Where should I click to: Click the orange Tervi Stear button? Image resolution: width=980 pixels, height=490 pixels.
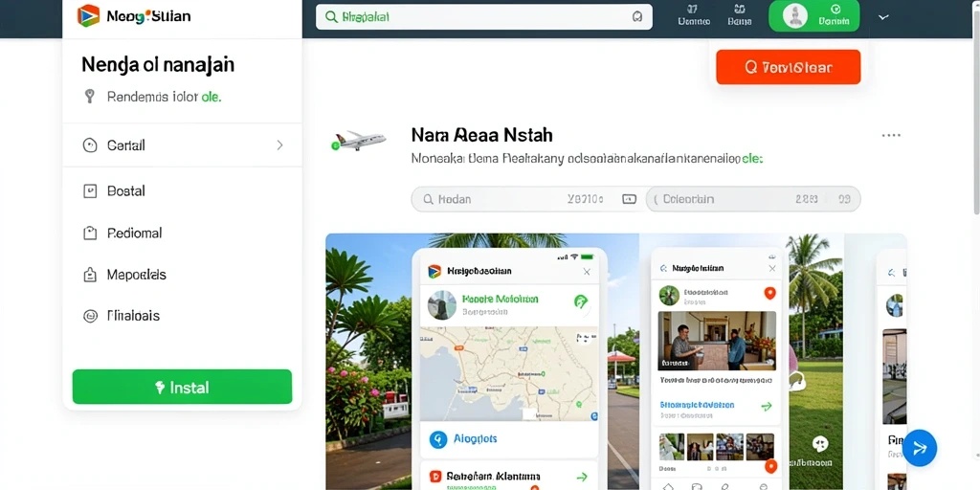789,67
